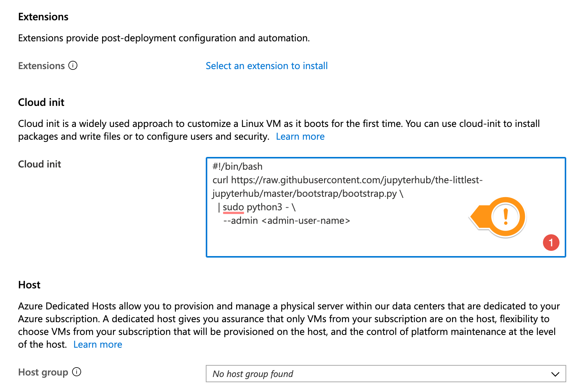582x392 pixels.
Task: Open Learn more link for Cloud init
Action: point(300,137)
